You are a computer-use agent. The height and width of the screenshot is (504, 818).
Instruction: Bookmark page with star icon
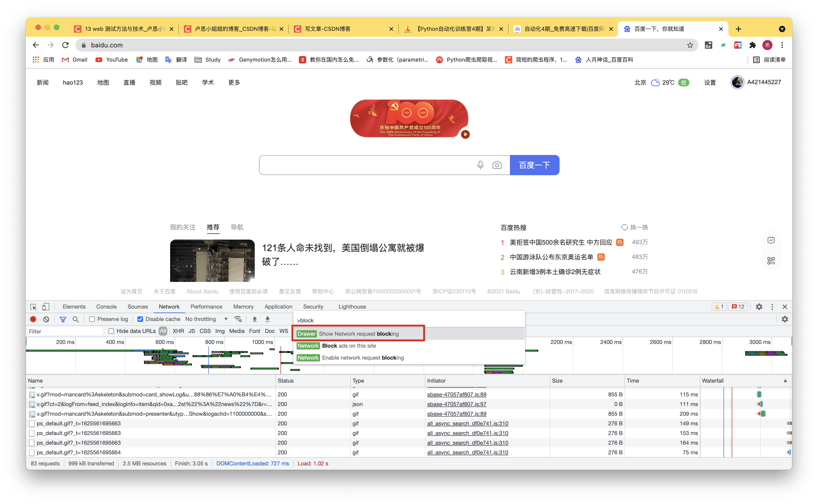[690, 45]
